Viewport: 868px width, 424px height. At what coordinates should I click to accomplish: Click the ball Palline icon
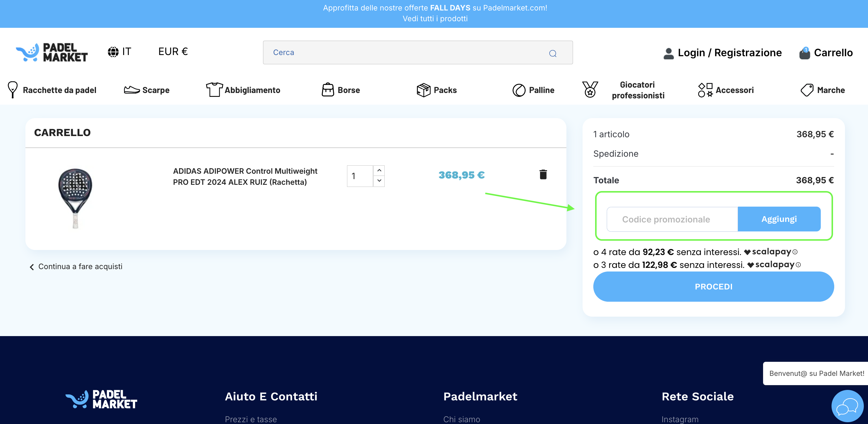519,90
